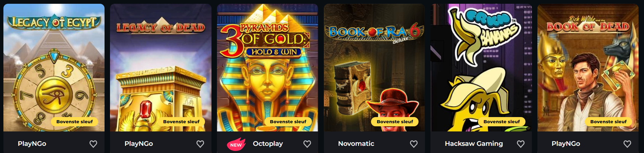
Task: Click Bovenste sleuf badge on Frkn Bananas
Action: (x=502, y=122)
